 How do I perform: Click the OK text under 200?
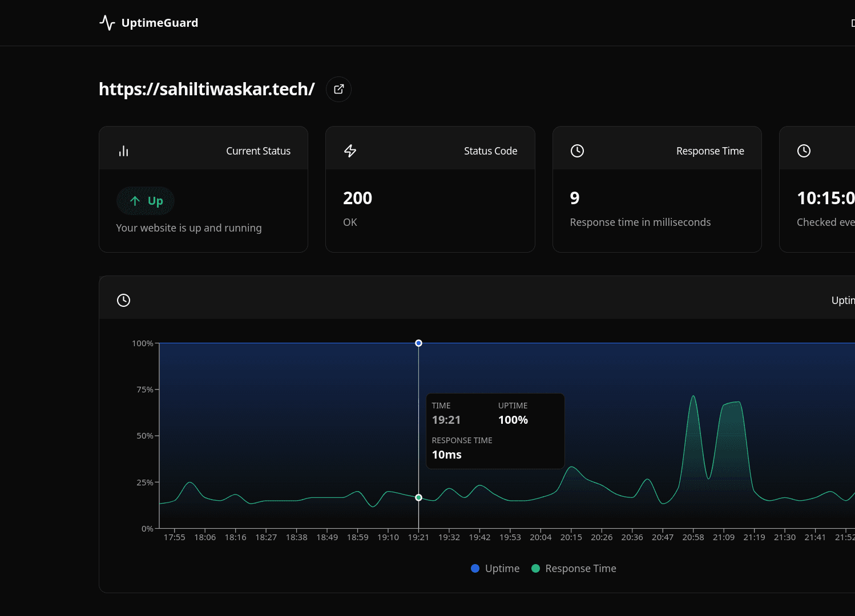(x=350, y=222)
